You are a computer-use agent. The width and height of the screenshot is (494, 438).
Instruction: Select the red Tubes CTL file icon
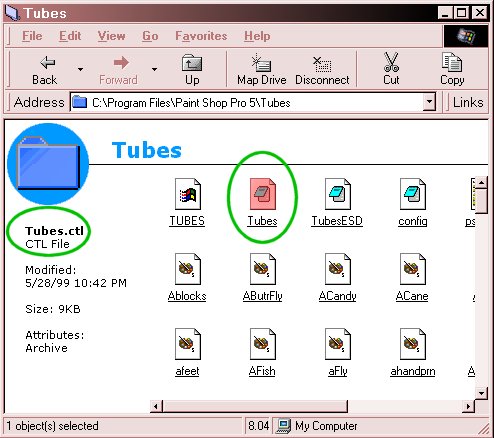[x=263, y=194]
